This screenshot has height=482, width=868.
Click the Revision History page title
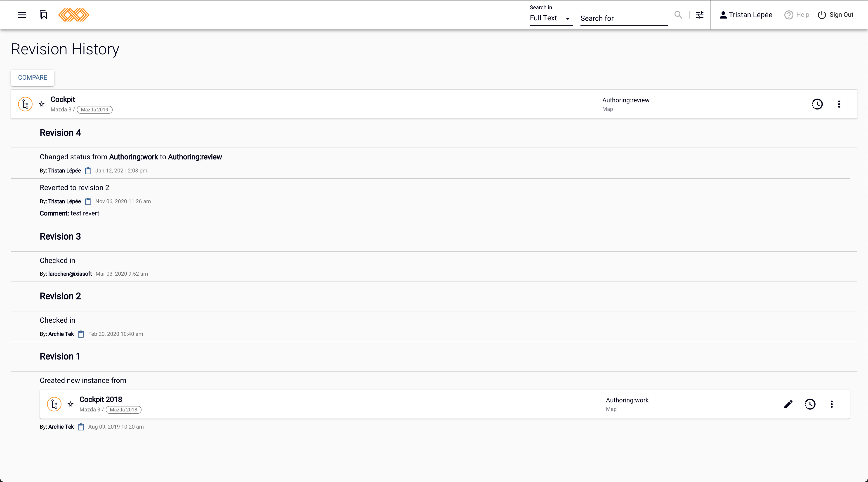(x=65, y=49)
